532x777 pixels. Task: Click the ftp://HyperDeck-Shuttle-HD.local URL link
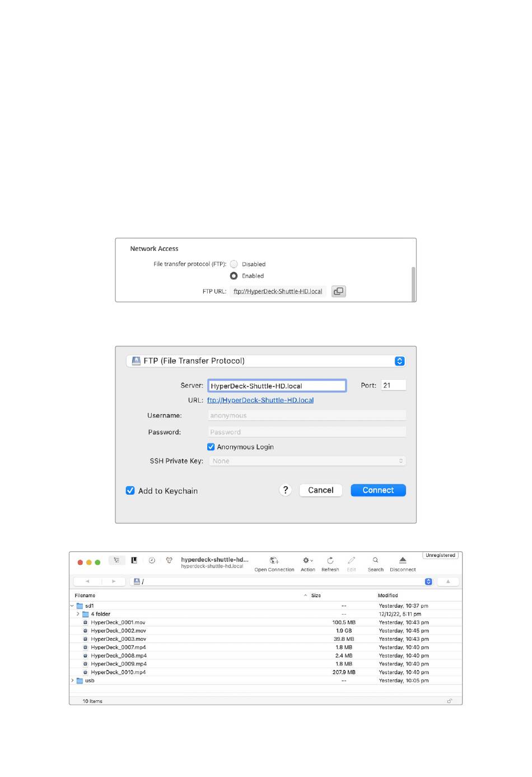tap(260, 400)
